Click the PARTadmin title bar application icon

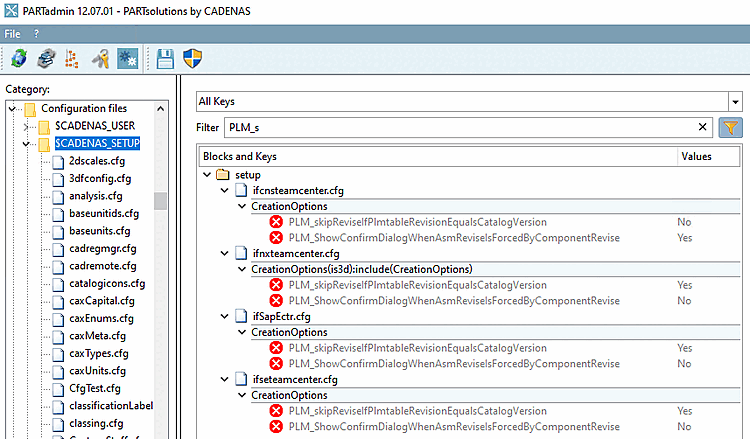(11, 11)
